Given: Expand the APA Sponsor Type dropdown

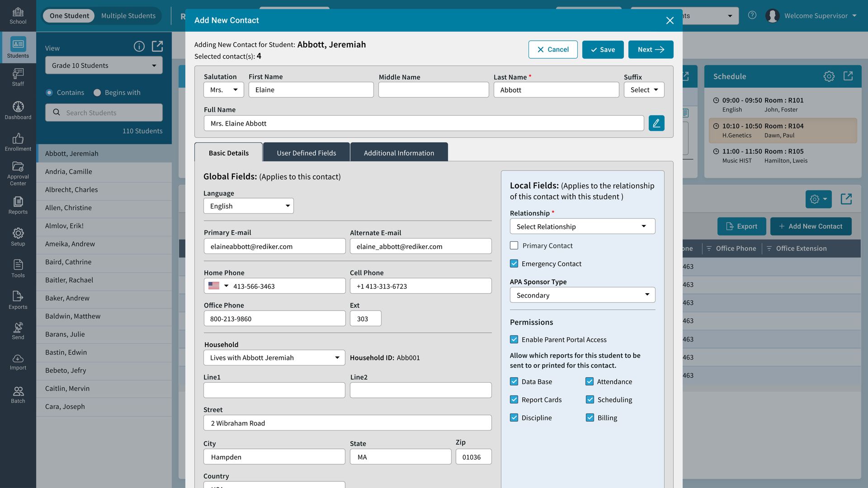Looking at the screenshot, I should (582, 295).
